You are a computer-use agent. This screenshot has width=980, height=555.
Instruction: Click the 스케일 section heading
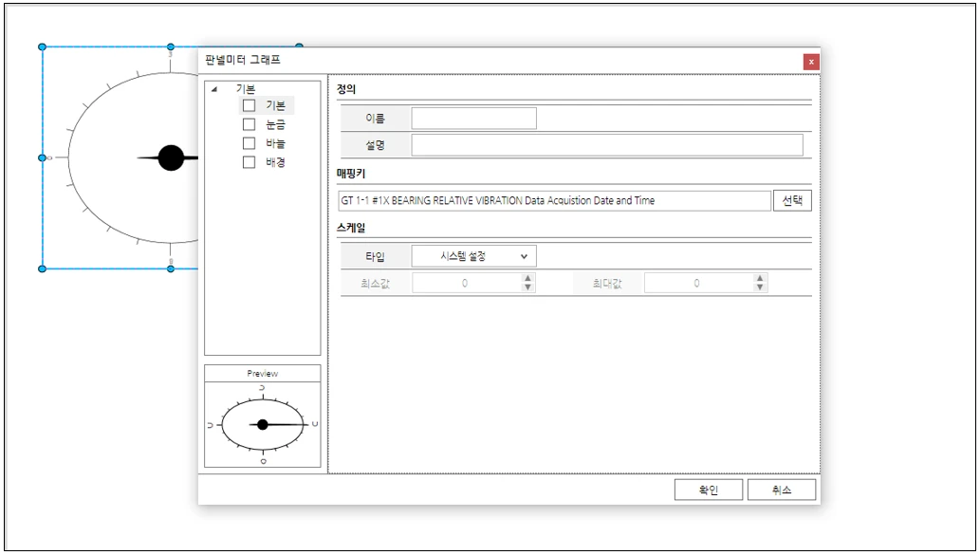coord(351,228)
